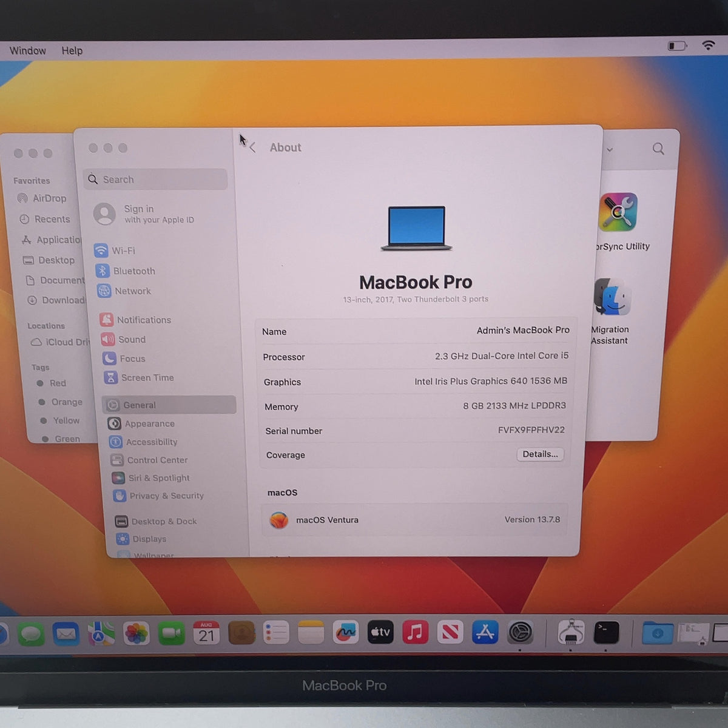
Task: Open Freeform from the Dock
Action: tap(346, 633)
